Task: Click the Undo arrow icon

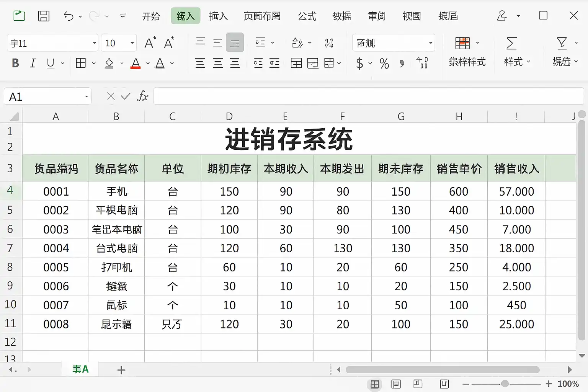Action: coord(69,16)
